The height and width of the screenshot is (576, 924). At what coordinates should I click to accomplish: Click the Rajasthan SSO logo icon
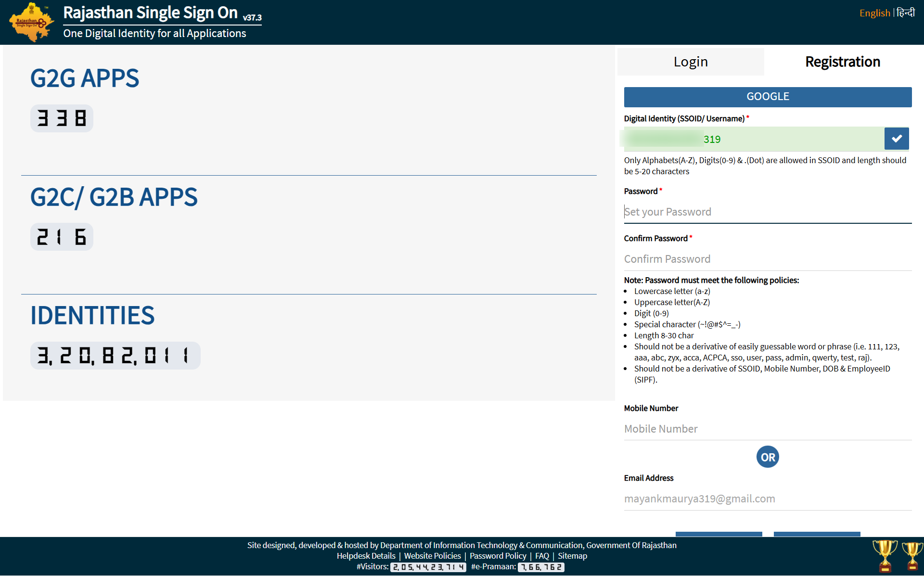click(31, 22)
